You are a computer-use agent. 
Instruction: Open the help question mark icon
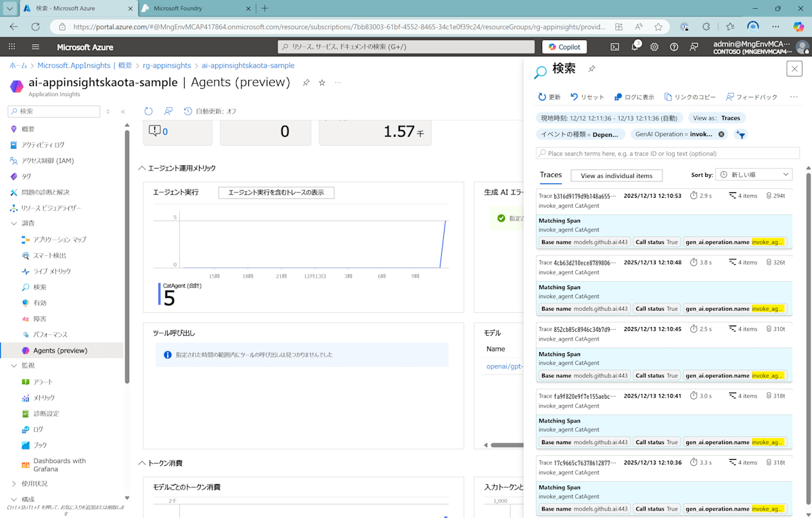tap(674, 47)
